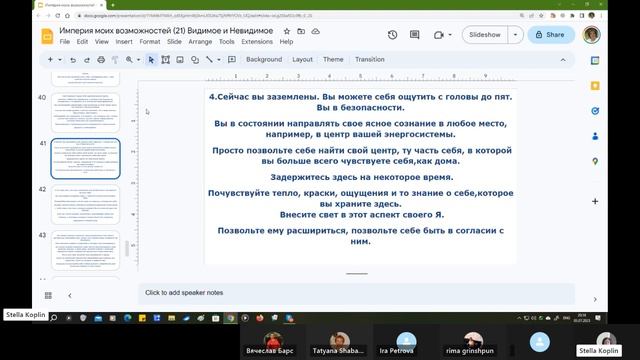This screenshot has width=640, height=360.
Task: Choose the Select cursor tool
Action: click(x=151, y=60)
